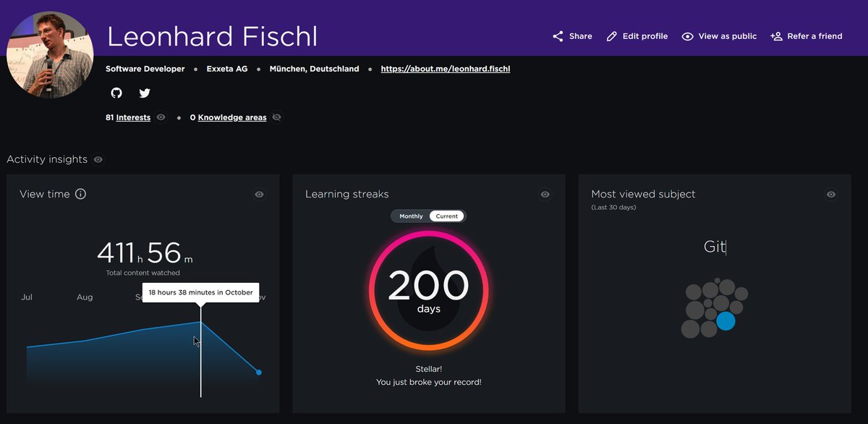Click the blue Git bubble
Screen dimensions: 868x424
coord(726,321)
